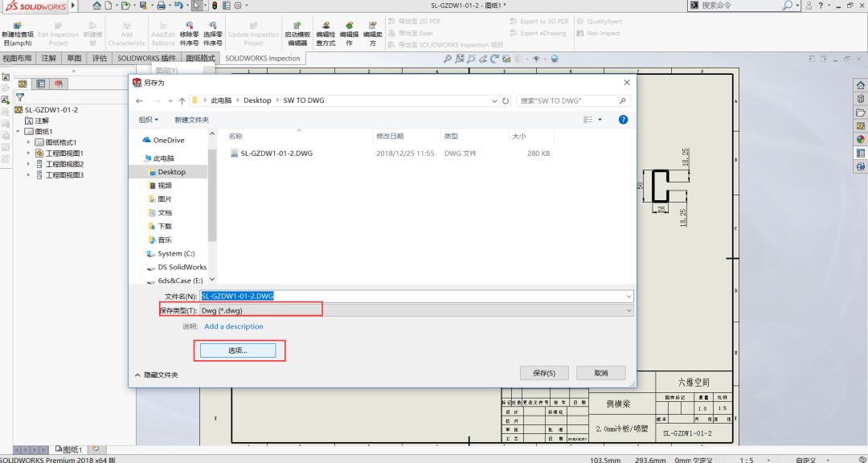Click the 保存(S) button

[x=544, y=372]
